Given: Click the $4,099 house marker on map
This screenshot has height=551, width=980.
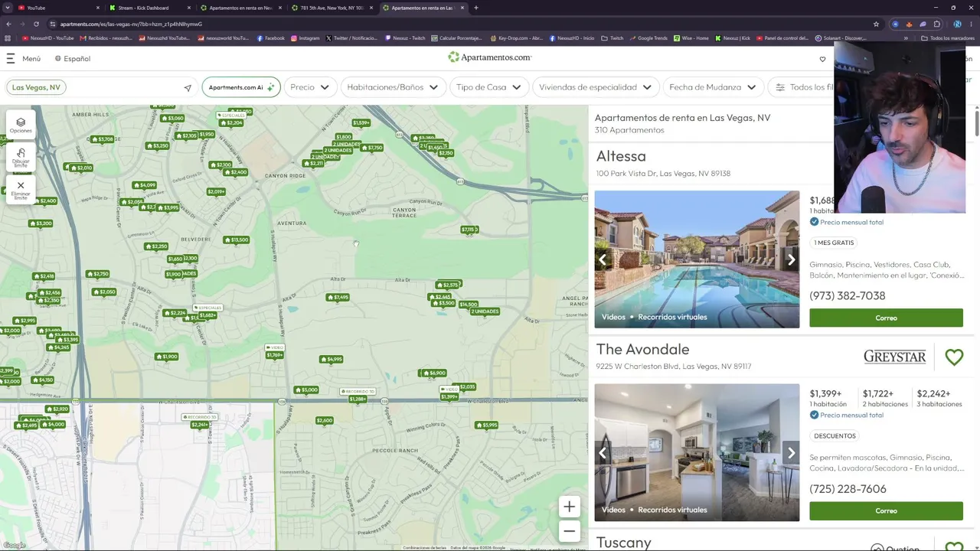Looking at the screenshot, I should [144, 184].
